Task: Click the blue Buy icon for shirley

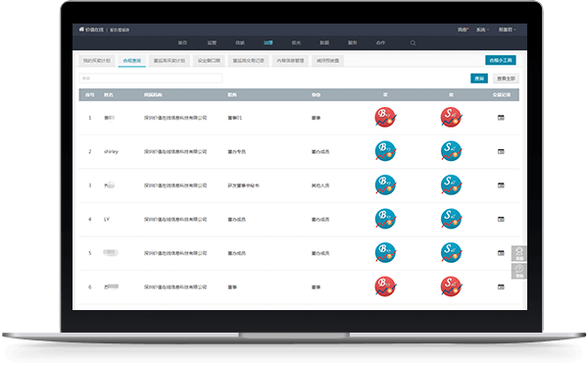Action: [x=385, y=151]
